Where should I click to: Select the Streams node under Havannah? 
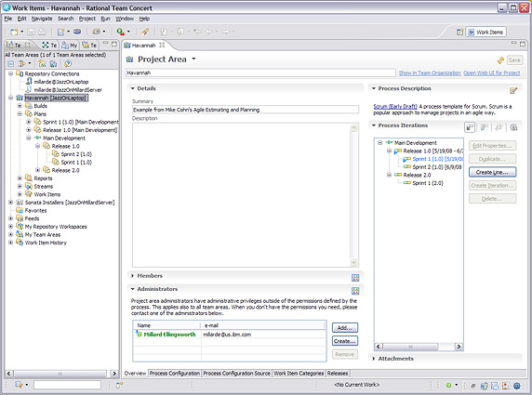[x=44, y=187]
